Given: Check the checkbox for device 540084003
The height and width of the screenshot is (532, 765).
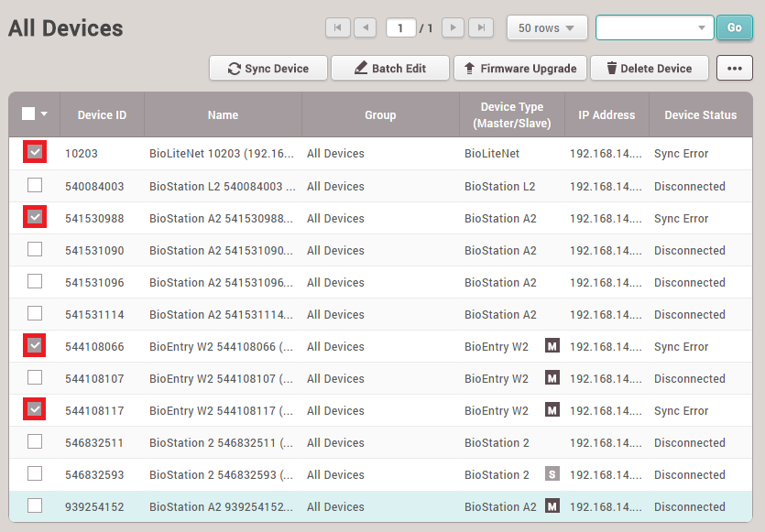Looking at the screenshot, I should click(34, 186).
